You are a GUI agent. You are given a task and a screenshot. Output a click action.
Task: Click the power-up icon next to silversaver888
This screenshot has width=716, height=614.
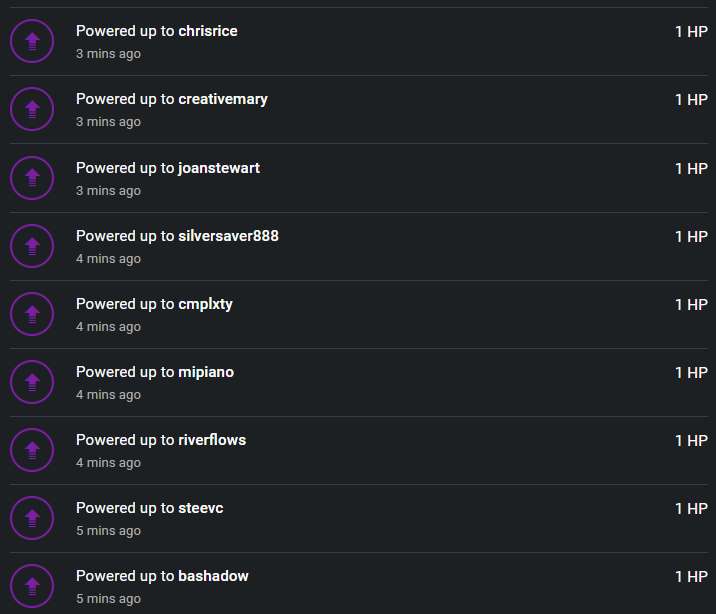coord(32,246)
